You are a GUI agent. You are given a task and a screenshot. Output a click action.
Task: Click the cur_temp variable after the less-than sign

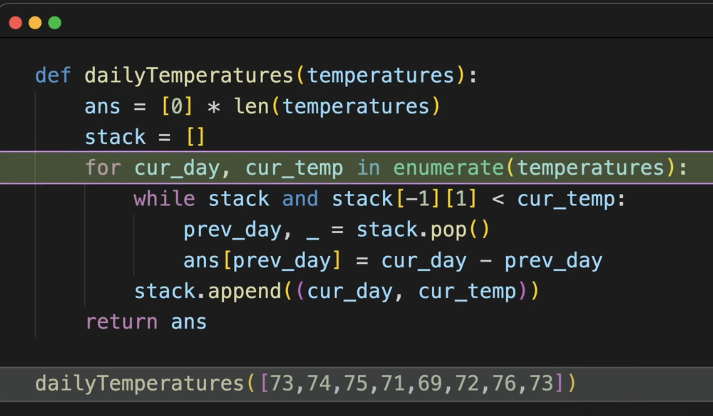(565, 199)
